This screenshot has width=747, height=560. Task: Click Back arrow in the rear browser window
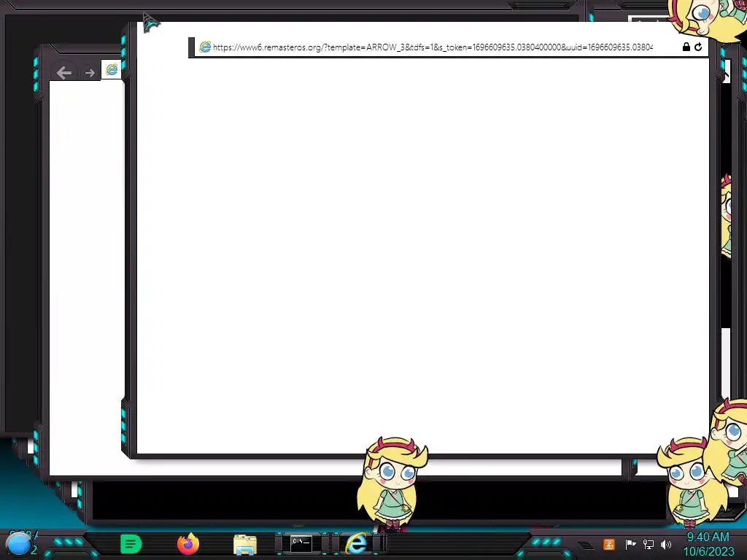click(x=64, y=72)
